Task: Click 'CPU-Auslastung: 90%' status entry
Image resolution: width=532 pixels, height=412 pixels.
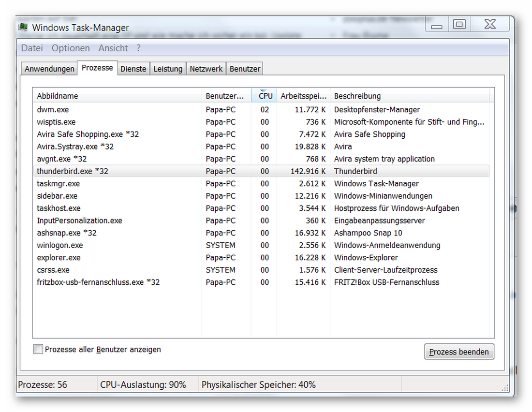Action: click(x=143, y=384)
